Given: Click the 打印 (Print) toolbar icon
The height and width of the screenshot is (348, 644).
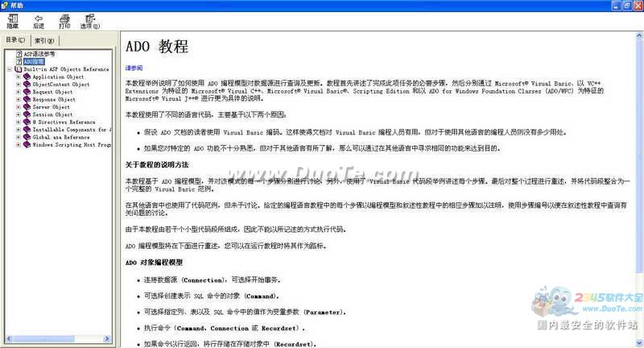Looking at the screenshot, I should 64,18.
